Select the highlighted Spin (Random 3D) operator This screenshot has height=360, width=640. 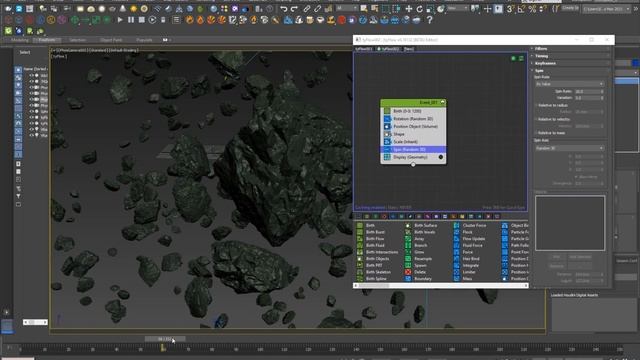(x=413, y=149)
